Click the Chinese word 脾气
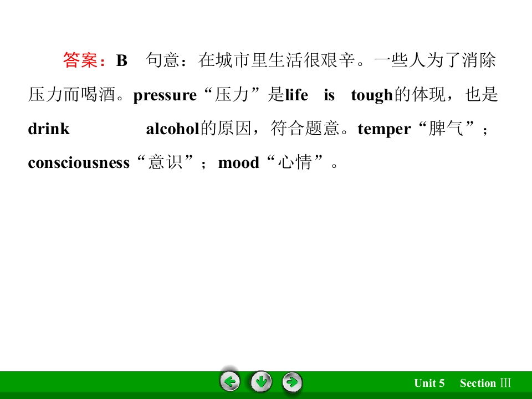Viewport: 532px width, 399px height. 446,128
